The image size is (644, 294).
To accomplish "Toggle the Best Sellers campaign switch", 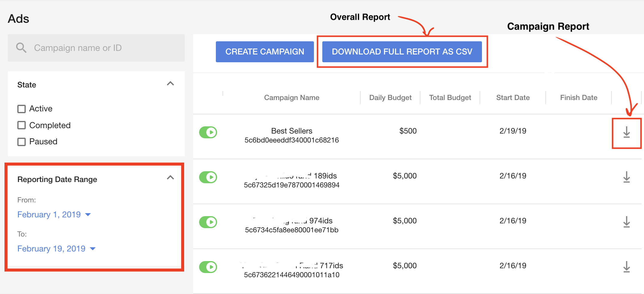I will click(x=208, y=132).
